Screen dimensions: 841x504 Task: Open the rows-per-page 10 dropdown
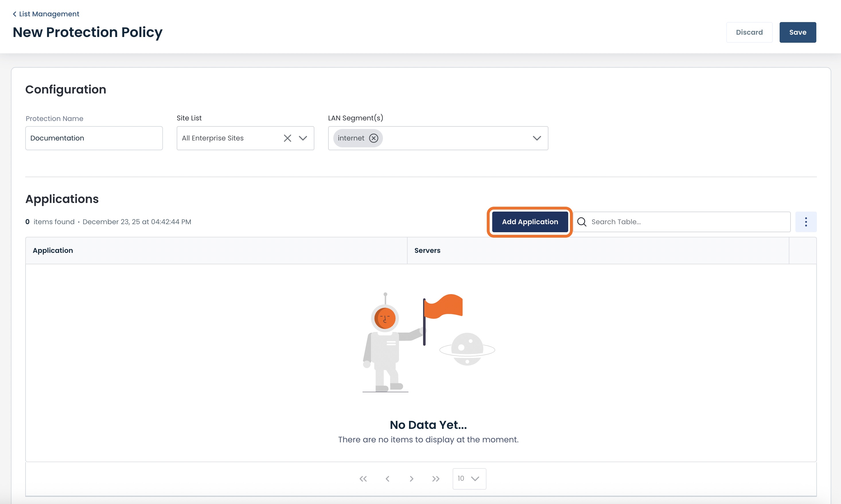click(469, 479)
